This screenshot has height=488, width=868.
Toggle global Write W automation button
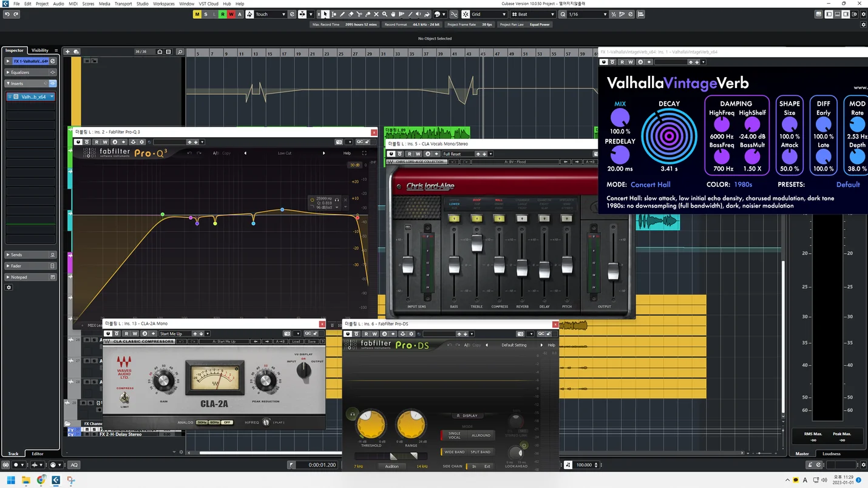tap(231, 14)
